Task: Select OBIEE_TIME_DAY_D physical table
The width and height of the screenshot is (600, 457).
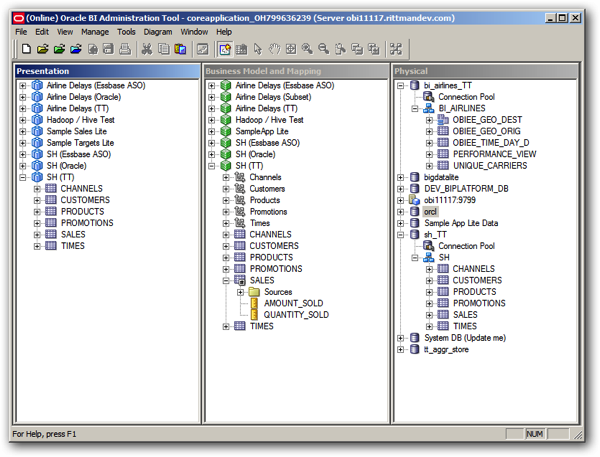Action: (491, 142)
